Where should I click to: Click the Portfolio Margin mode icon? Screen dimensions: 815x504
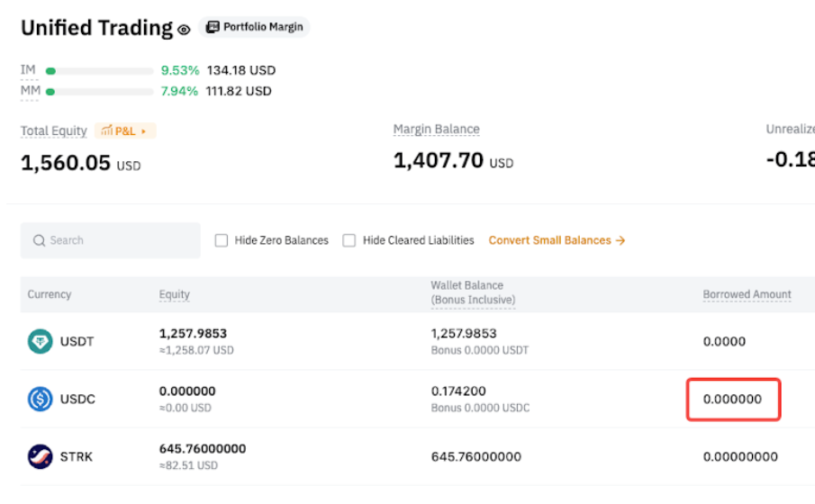tap(212, 27)
